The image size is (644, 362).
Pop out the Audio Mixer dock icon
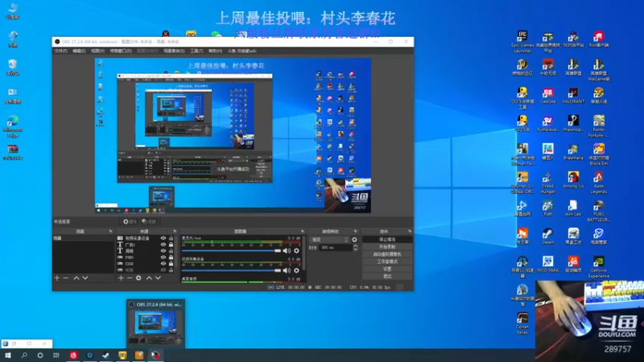[x=303, y=232]
